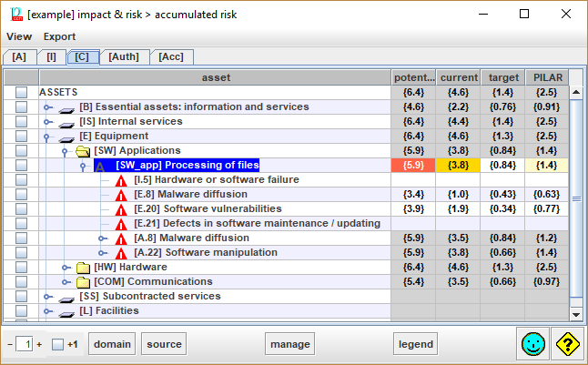
Task: Click the red potential risk cell for SW_app
Action: (x=413, y=165)
